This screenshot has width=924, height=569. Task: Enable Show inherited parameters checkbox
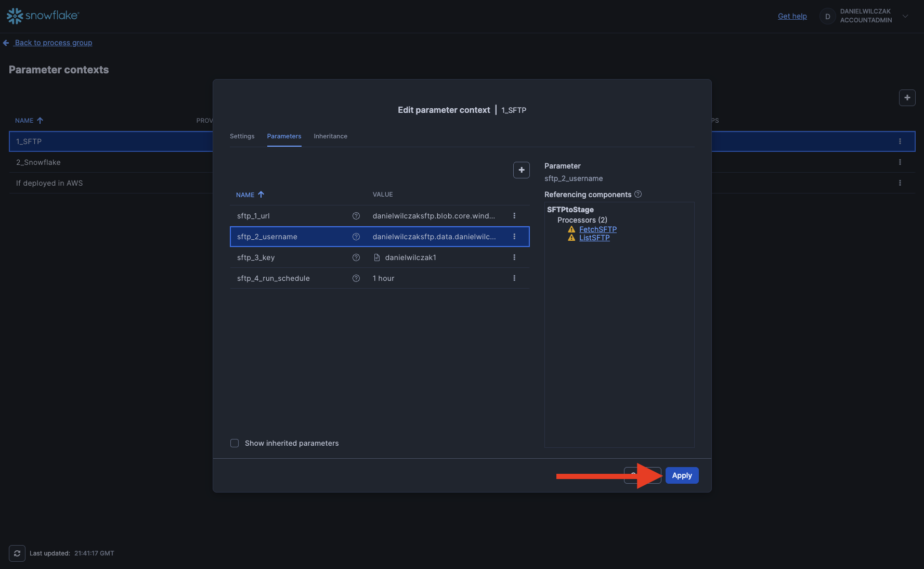235,443
